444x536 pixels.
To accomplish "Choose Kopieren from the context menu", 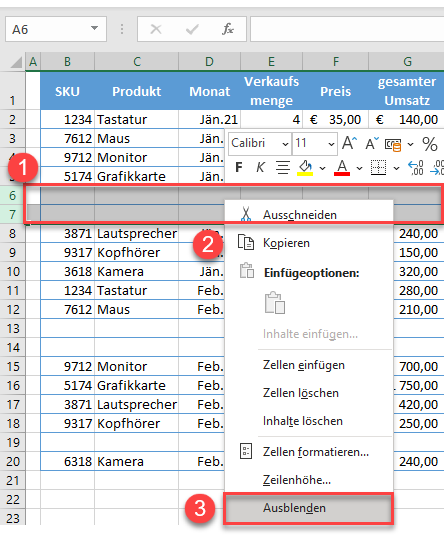I will point(309,243).
